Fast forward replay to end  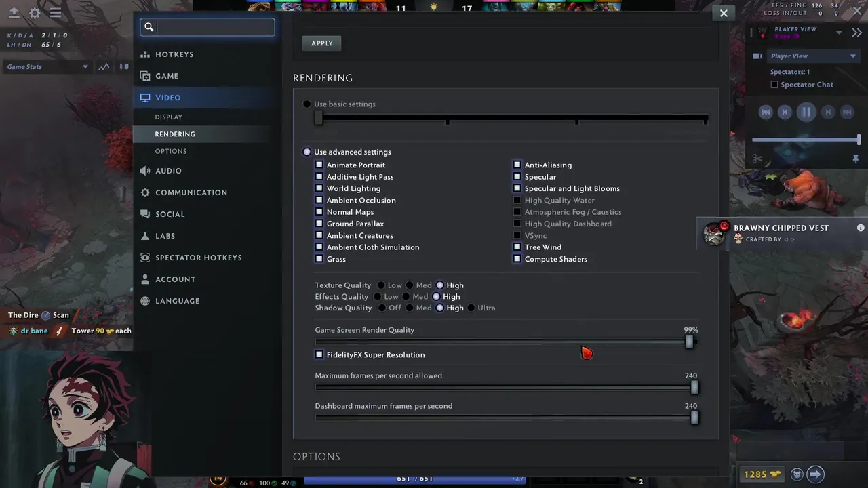(847, 112)
